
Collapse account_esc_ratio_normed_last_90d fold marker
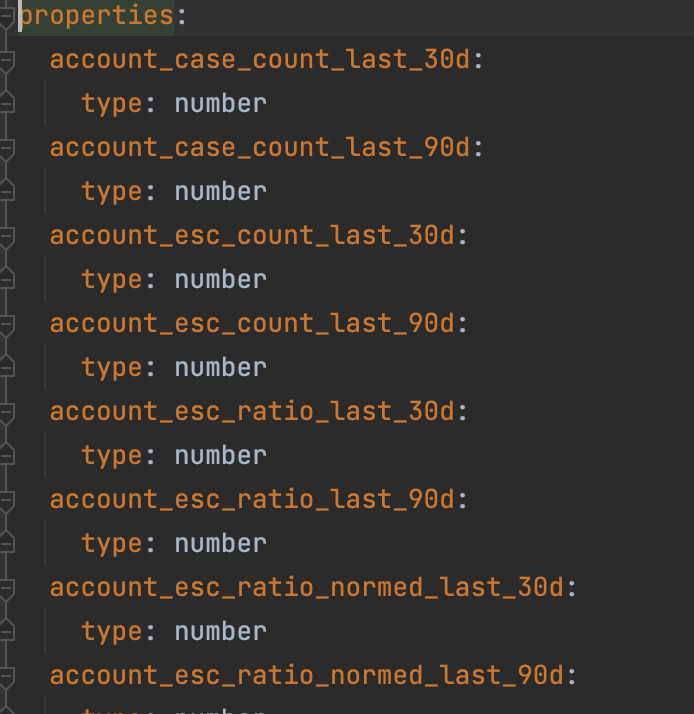pos(6,678)
